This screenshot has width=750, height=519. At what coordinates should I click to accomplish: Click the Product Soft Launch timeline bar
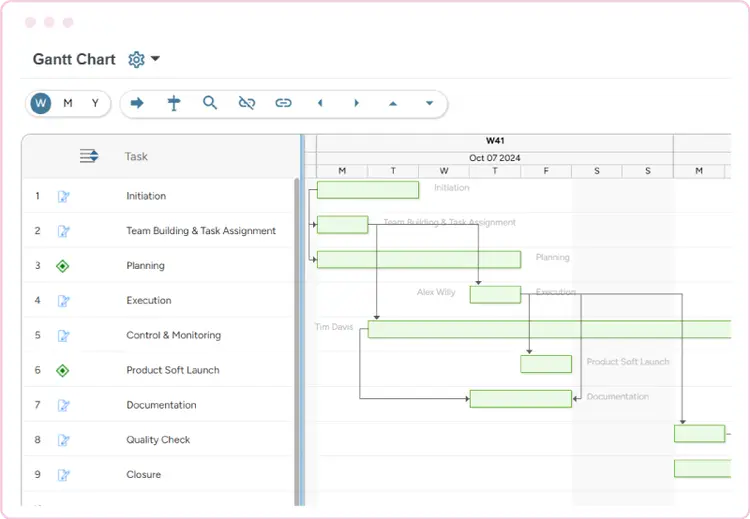click(x=546, y=364)
